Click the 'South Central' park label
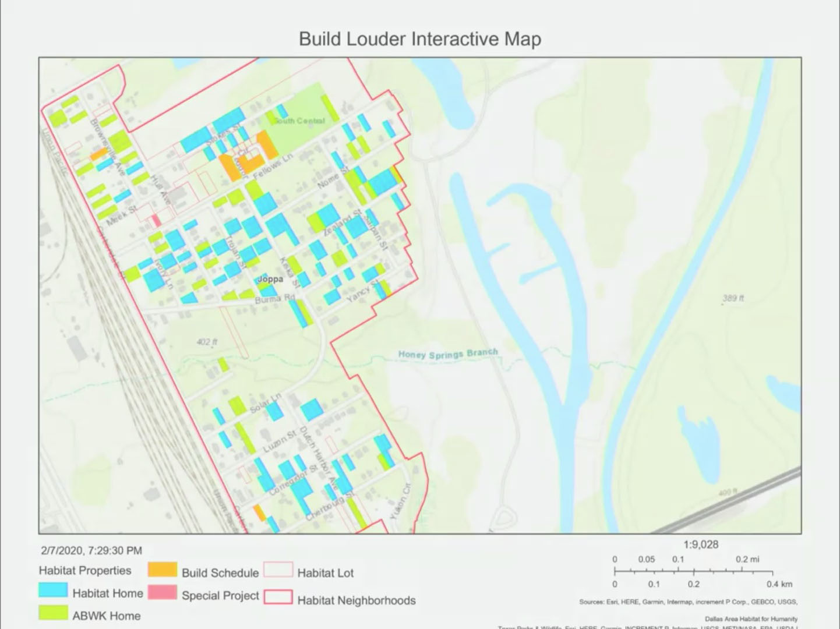840x629 pixels. click(x=299, y=121)
